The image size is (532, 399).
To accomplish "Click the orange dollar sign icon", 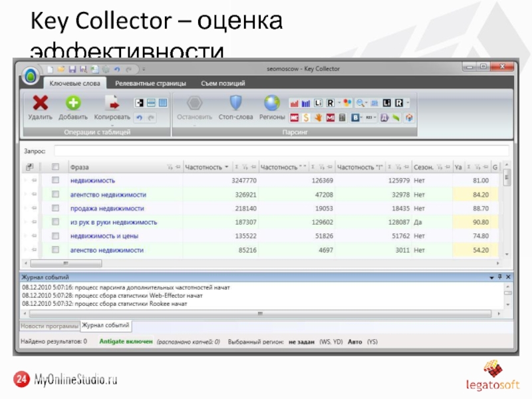I will coord(306,118).
